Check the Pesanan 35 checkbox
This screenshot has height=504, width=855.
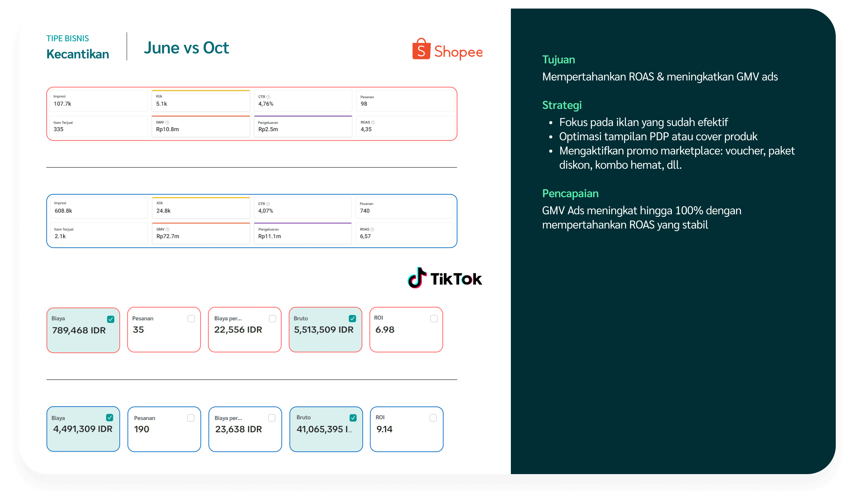[191, 319]
